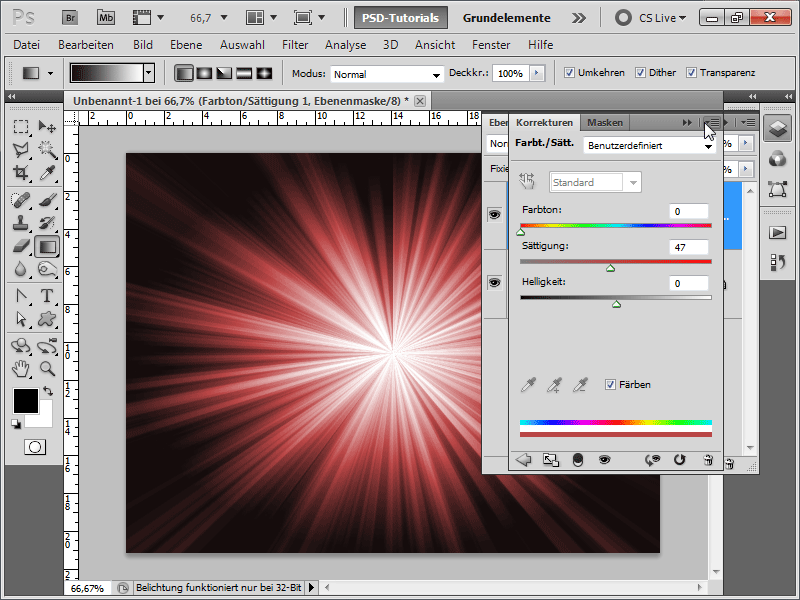Viewport: 800px width, 600px height.
Task: Open the gradient picker dropdown arrow
Action: coord(148,73)
